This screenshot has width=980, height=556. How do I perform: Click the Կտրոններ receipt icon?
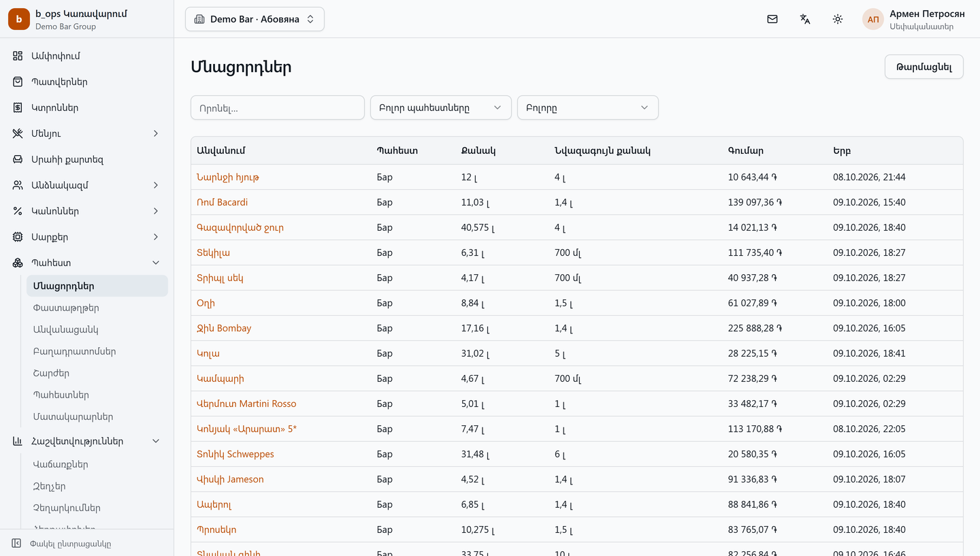point(18,108)
